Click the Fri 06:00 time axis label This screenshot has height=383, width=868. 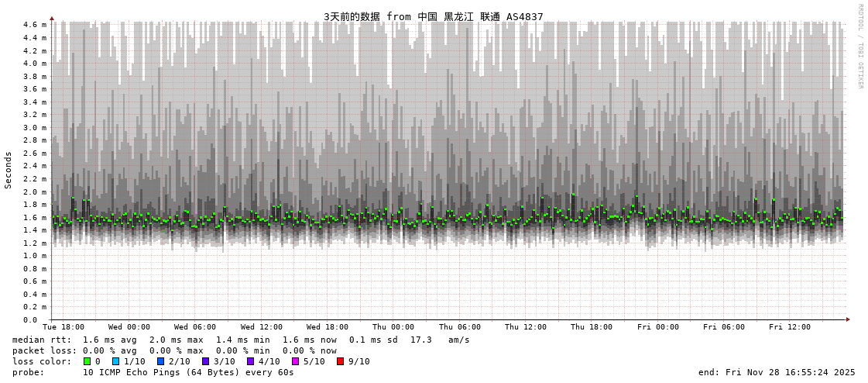724,327
